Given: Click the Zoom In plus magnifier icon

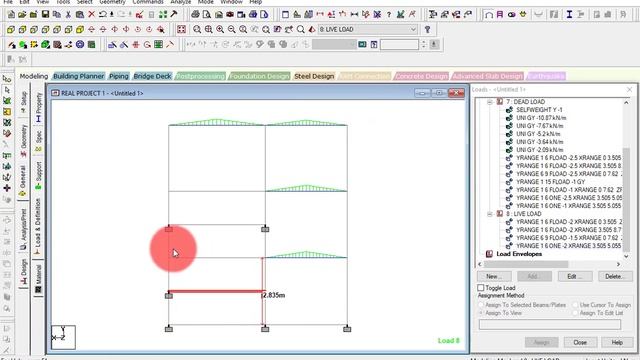Looking at the screenshot, I should pos(220,29).
